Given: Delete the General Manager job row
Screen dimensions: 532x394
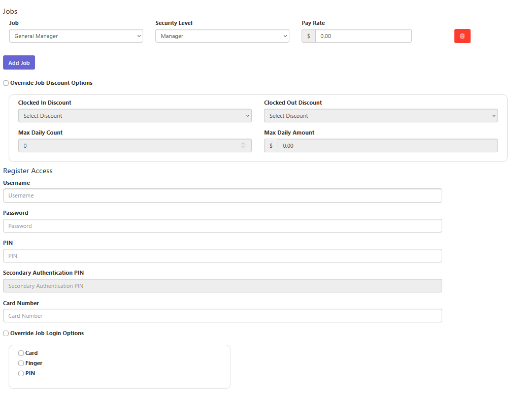Looking at the screenshot, I should pyautogui.click(x=462, y=36).
